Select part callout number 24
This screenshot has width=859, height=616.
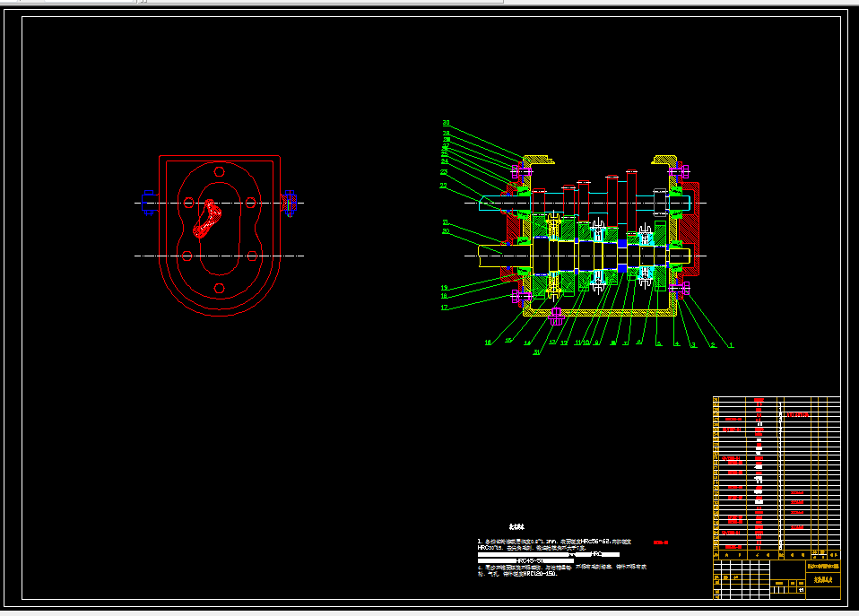point(444,161)
